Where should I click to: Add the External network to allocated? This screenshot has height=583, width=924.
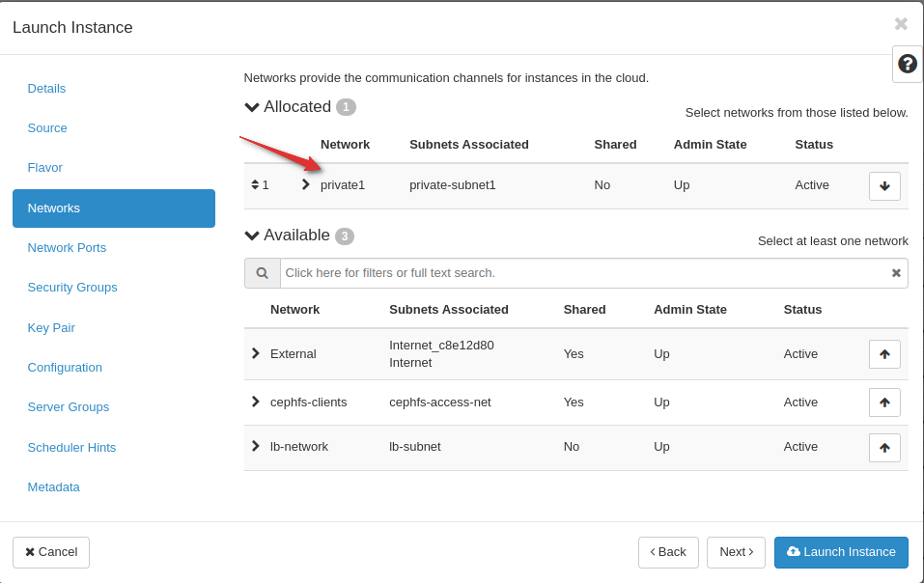(883, 353)
